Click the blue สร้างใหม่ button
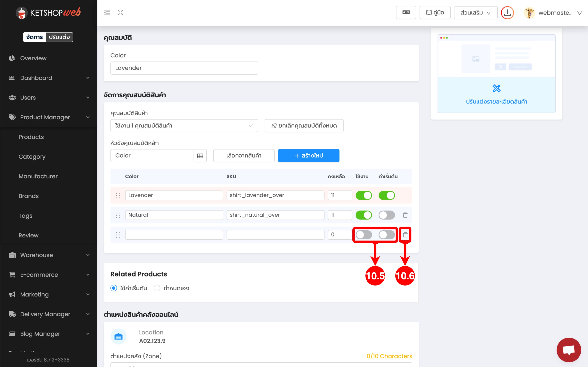This screenshot has width=588, height=367. pyautogui.click(x=308, y=156)
